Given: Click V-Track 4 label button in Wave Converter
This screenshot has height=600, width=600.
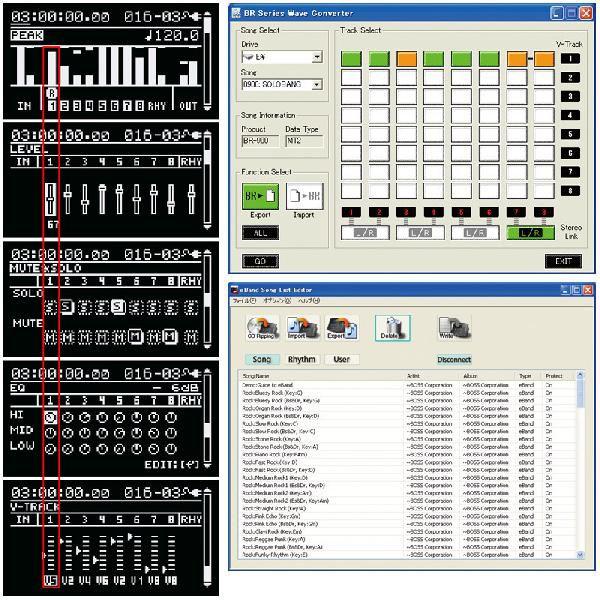Looking at the screenshot, I should coord(570,115).
